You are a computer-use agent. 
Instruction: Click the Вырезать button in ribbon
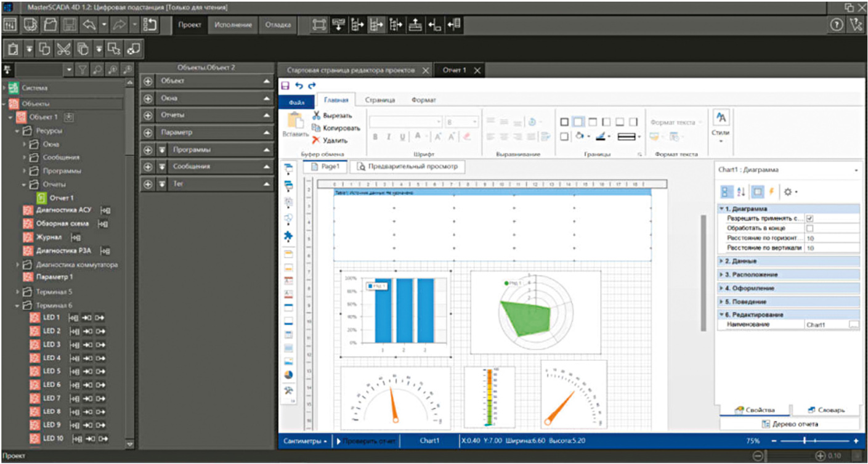332,115
